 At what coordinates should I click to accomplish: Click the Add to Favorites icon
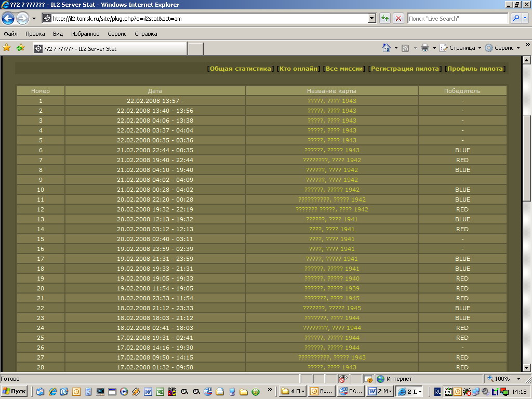point(20,48)
